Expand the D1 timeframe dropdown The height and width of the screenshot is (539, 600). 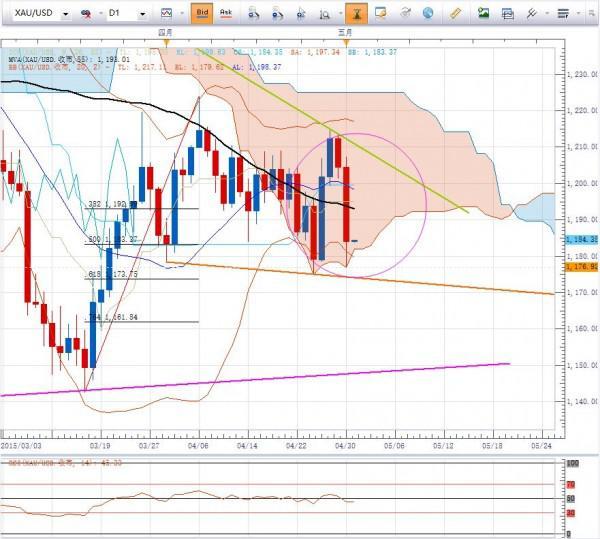click(x=143, y=14)
